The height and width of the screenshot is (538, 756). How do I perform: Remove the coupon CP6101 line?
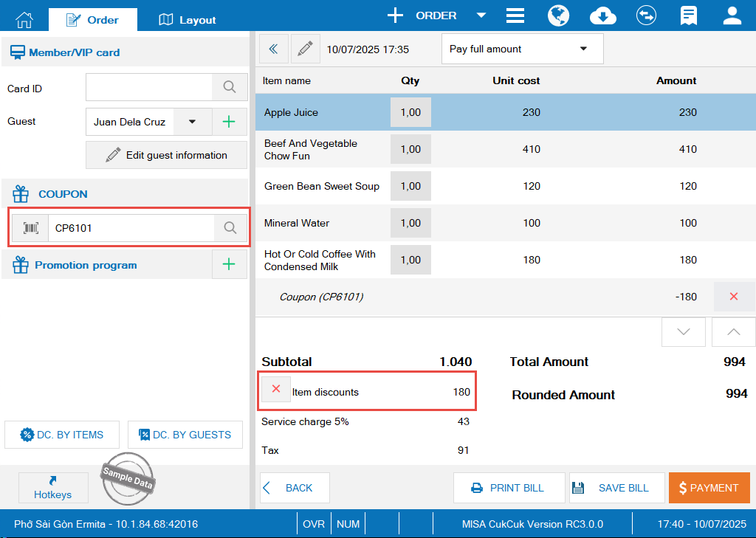[733, 297]
